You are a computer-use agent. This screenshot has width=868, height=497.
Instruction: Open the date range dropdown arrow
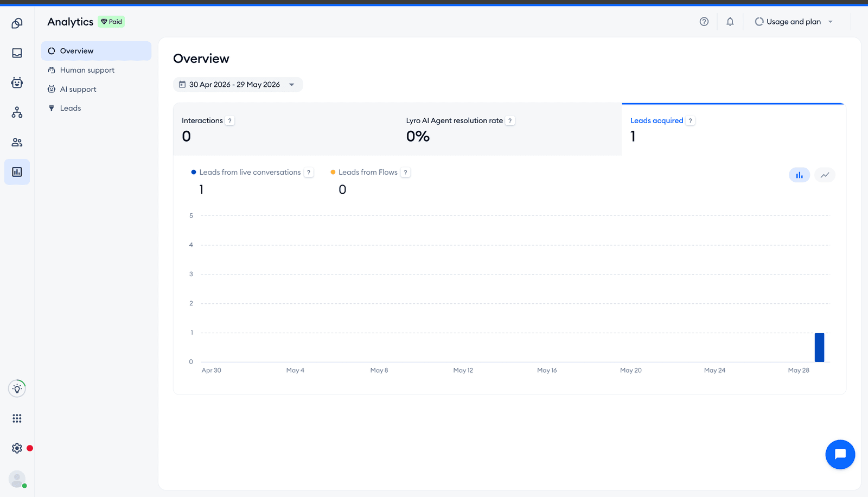coord(291,85)
